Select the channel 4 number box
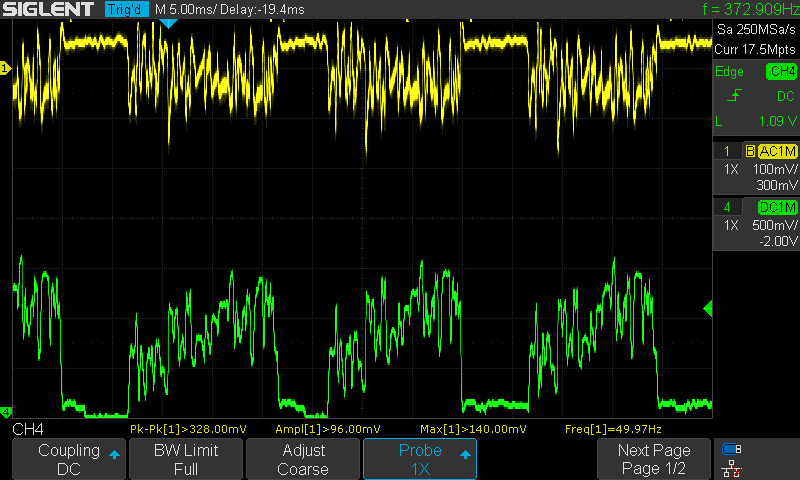This screenshot has width=800, height=480. 727,207
